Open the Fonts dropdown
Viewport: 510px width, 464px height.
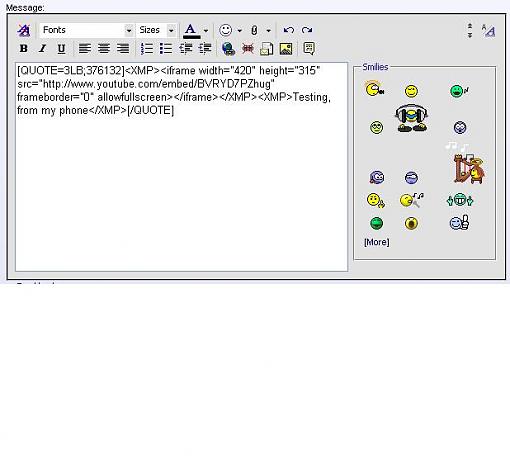[x=87, y=30]
